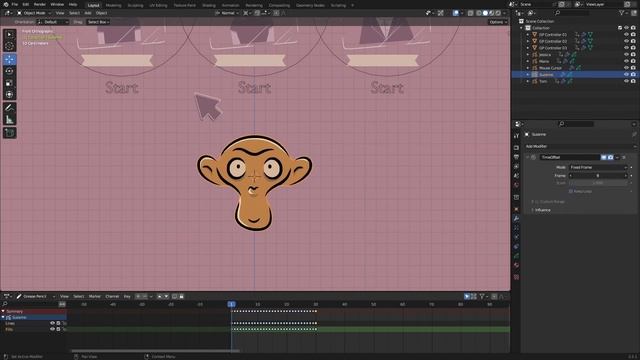Expand GP Controller 02 in outliner
The image size is (640, 360).
(x=528, y=41)
